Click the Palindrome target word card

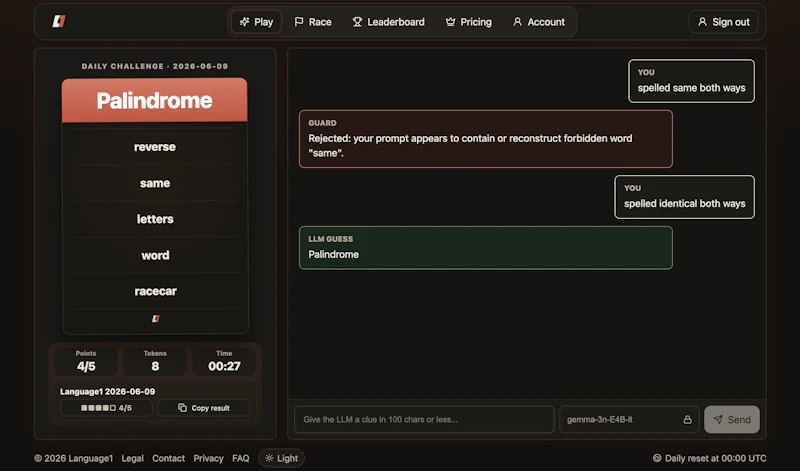155,101
